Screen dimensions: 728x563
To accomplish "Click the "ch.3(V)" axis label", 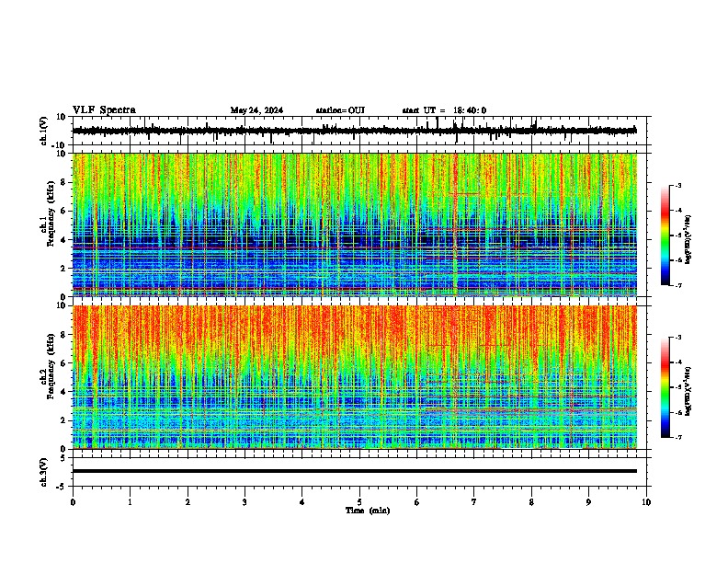I will tap(44, 473).
